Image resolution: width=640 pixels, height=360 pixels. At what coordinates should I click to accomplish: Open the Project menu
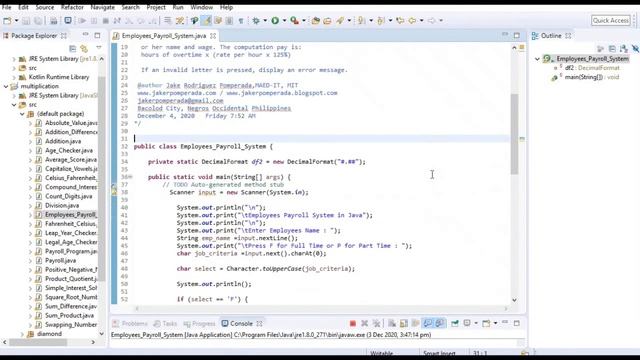click(156, 7)
